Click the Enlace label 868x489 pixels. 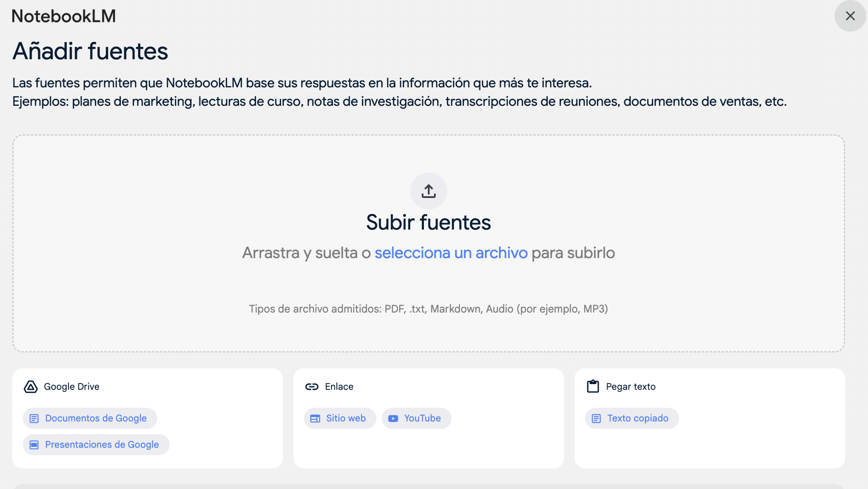pyautogui.click(x=339, y=387)
